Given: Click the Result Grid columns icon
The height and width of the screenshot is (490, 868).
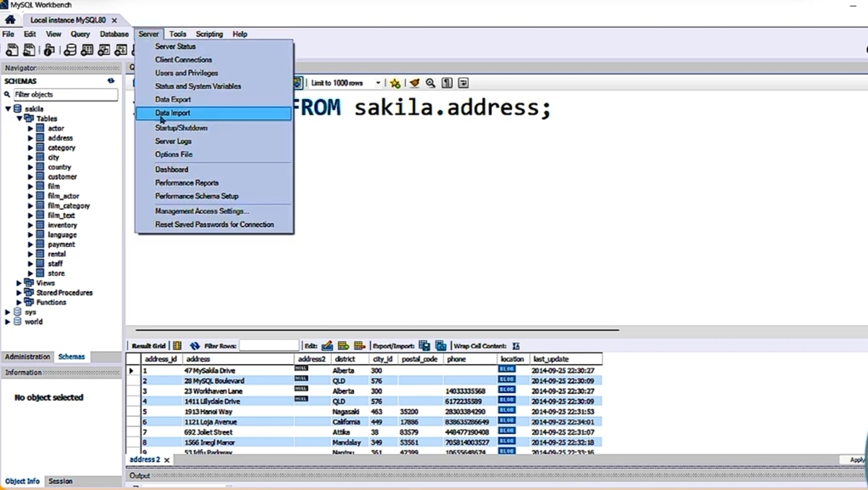Looking at the screenshot, I should [177, 346].
